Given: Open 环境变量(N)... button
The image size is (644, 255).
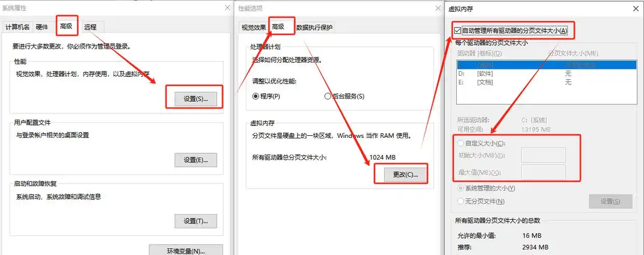Looking at the screenshot, I should coord(186,250).
